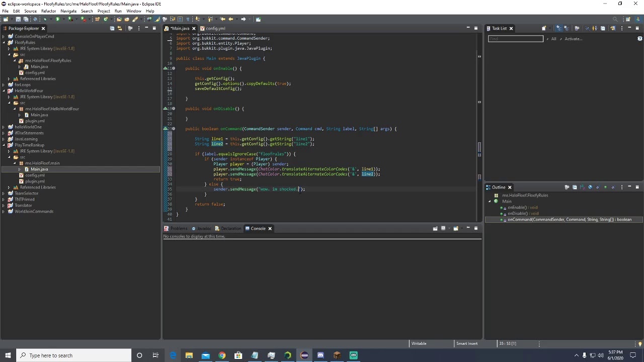Expand the TeamSelector project node
644x362 pixels.
tap(4, 193)
